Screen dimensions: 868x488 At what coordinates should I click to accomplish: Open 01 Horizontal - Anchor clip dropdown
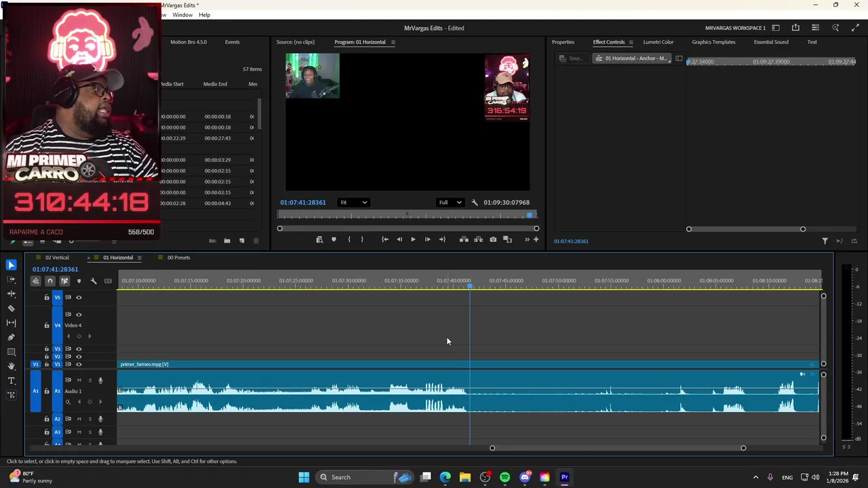point(632,58)
